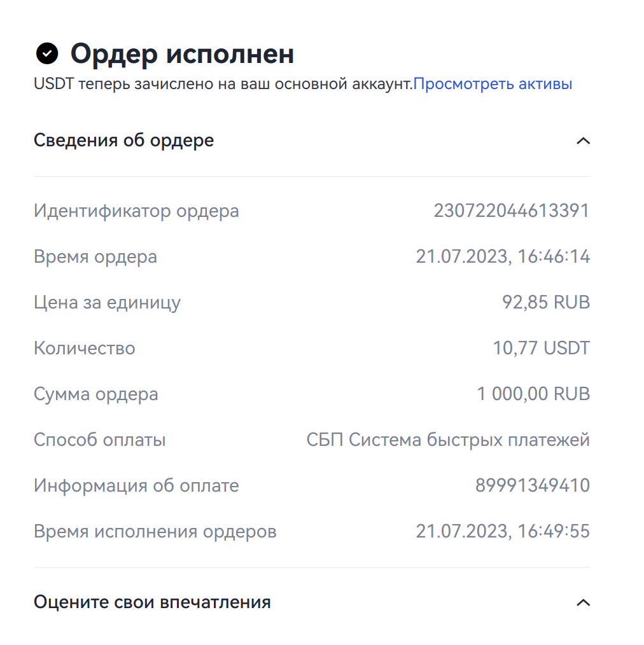This screenshot has height=645, width=644.
Task: Click the order time 16:46:14 value
Action: [x=503, y=257]
